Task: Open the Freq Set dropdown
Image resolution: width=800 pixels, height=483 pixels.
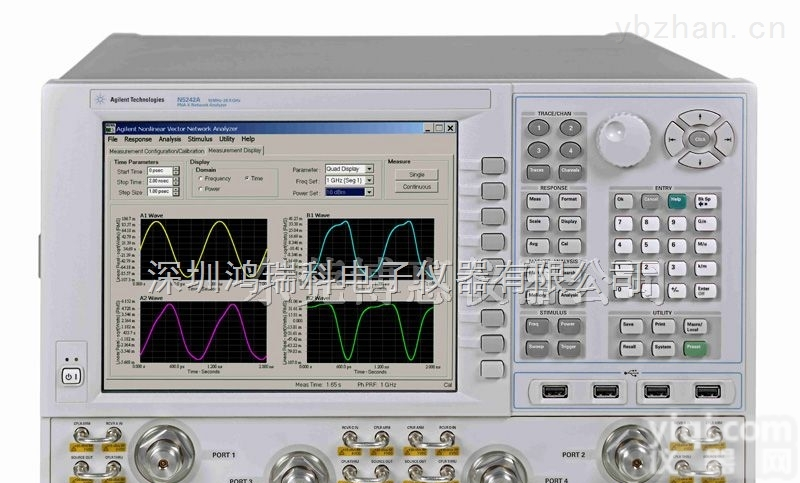Action: point(369,181)
